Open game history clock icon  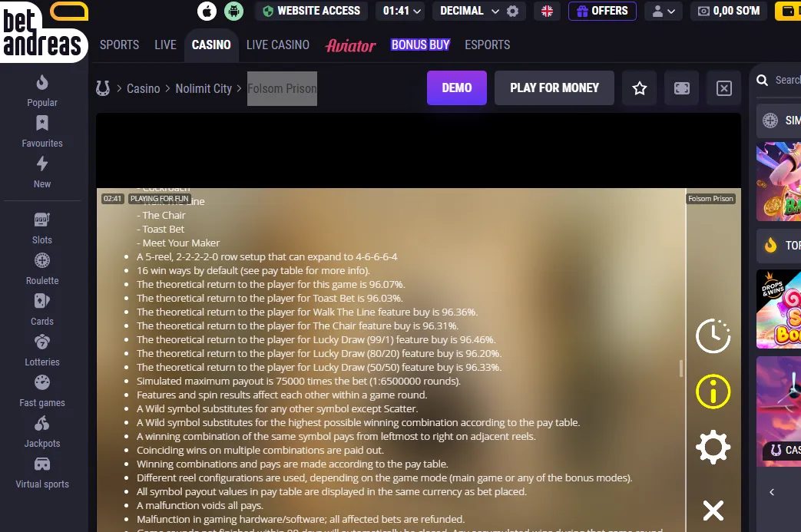tap(713, 336)
